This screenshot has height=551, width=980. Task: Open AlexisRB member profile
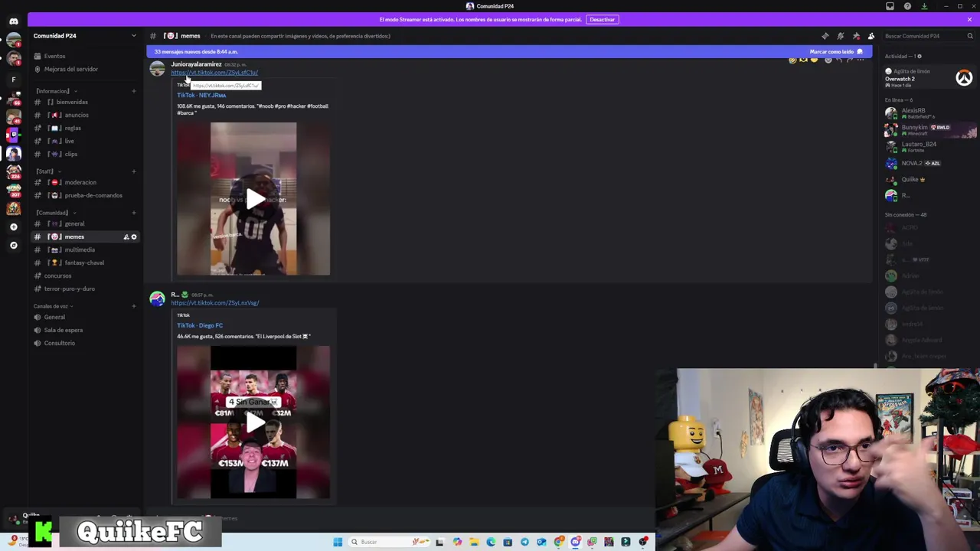point(929,113)
